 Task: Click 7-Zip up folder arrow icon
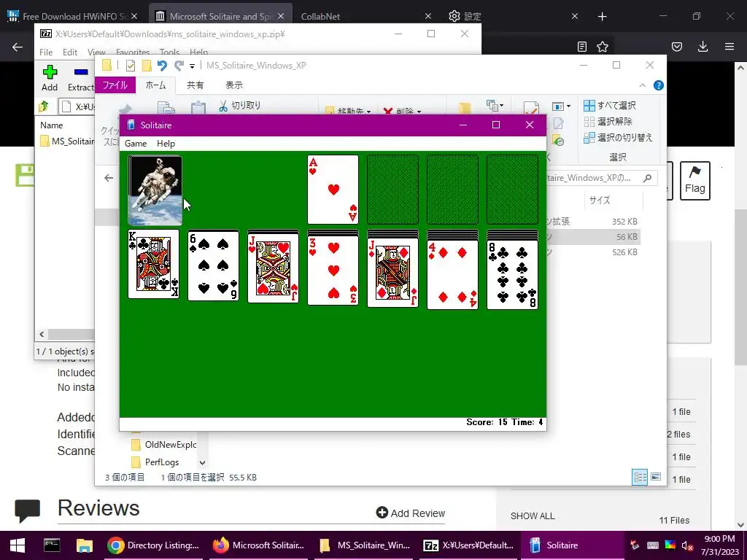tap(44, 106)
